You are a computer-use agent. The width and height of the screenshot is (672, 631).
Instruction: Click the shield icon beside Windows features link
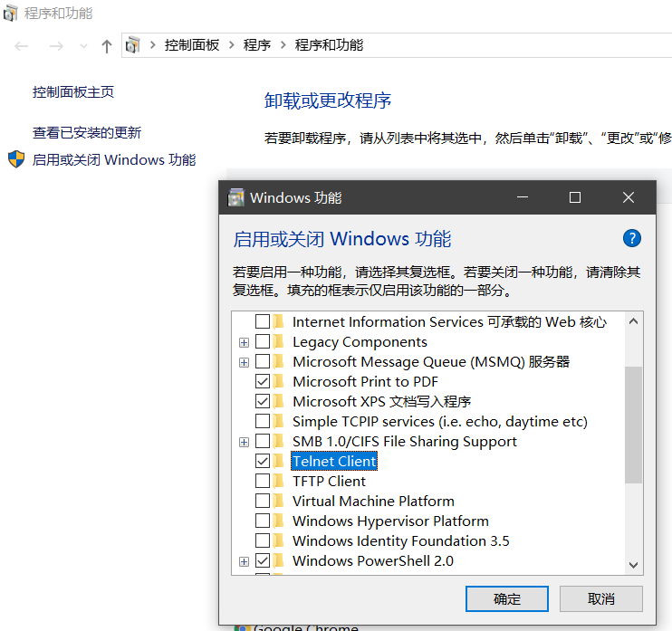pos(16,160)
